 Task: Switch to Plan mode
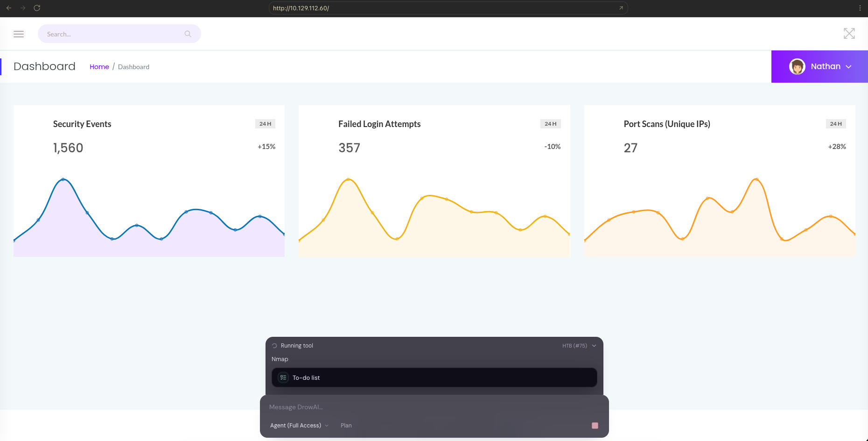pos(346,426)
